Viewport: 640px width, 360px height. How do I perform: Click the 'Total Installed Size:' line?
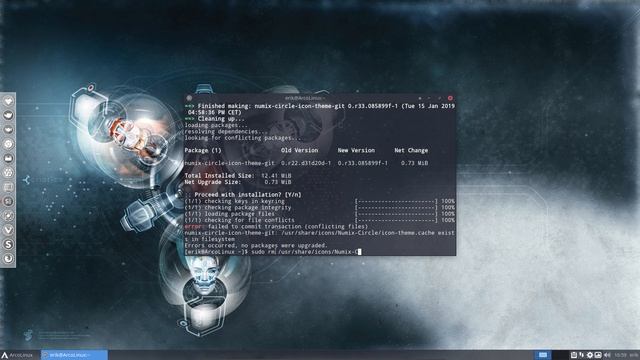pos(238,176)
